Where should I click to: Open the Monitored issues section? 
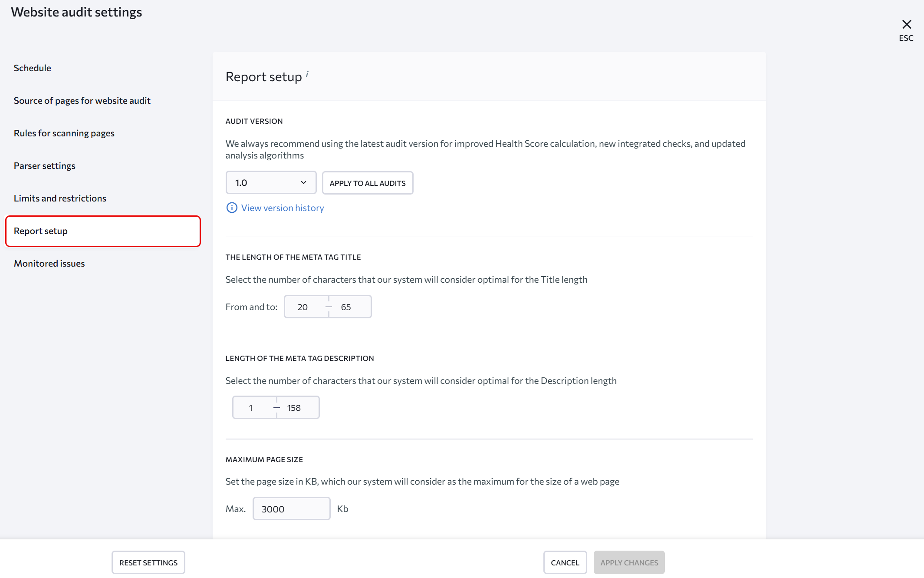(49, 264)
